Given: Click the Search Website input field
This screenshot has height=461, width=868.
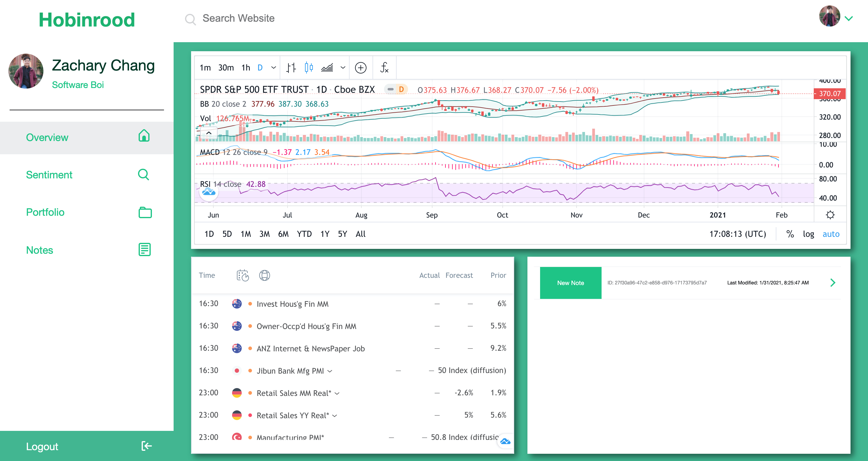Looking at the screenshot, I should click(239, 18).
